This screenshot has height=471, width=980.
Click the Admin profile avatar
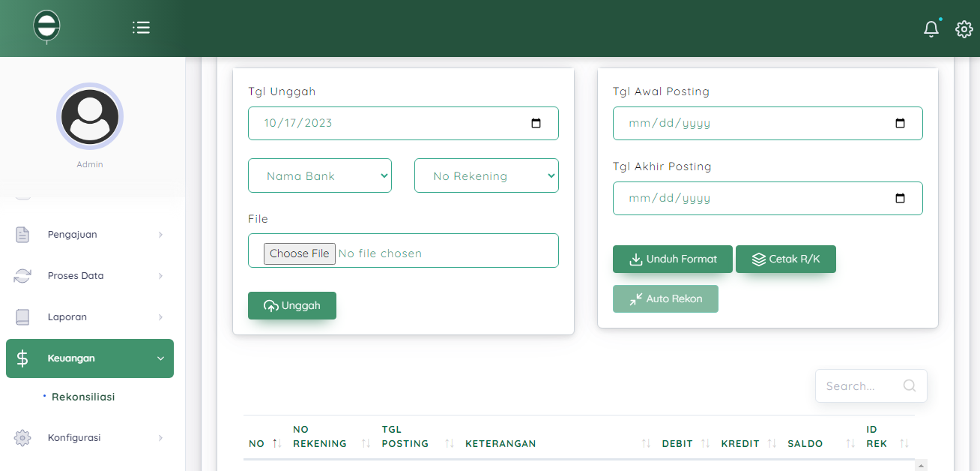(x=90, y=116)
